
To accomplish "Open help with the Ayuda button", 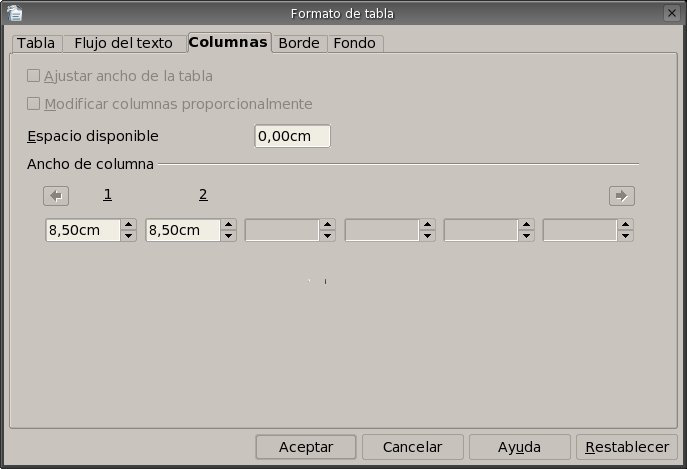I will coord(519,447).
